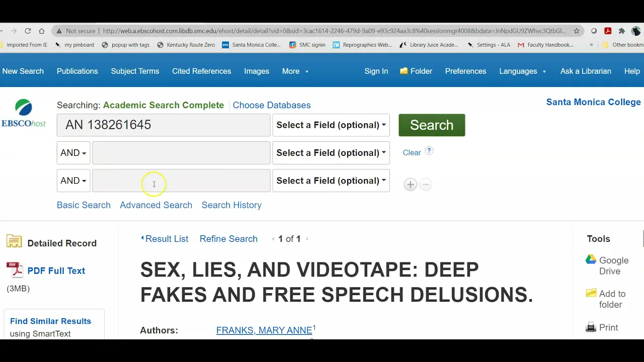Open the Santa Monica Colle... bookmark

click(x=252, y=45)
